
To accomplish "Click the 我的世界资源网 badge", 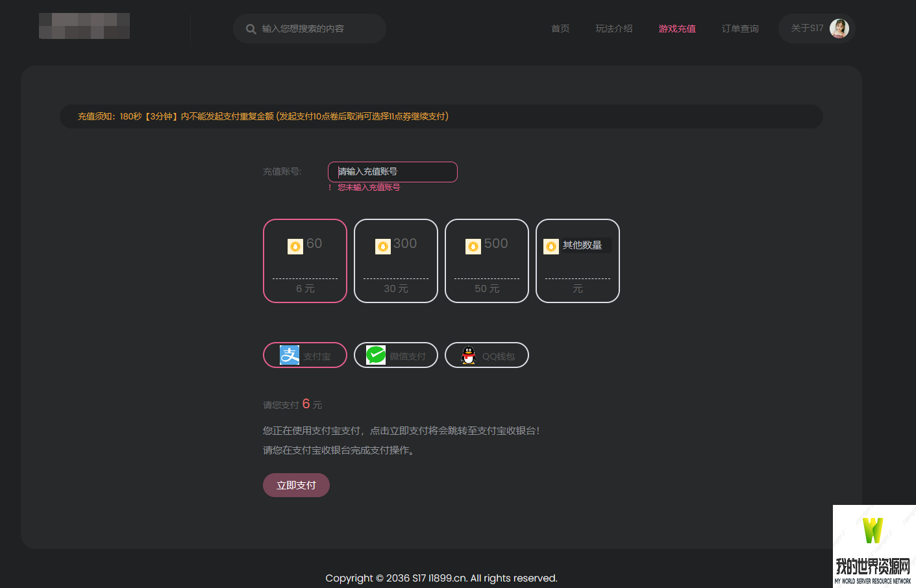I will pos(874,546).
